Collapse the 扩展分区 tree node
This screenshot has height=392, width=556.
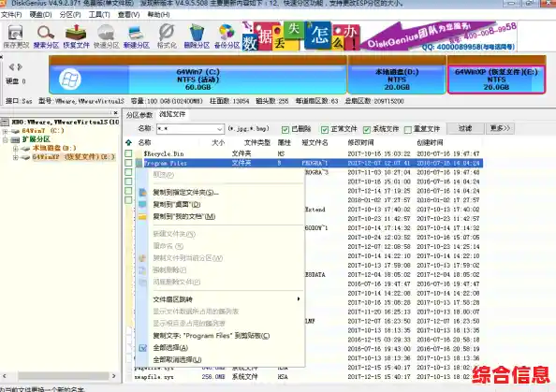click(6, 139)
